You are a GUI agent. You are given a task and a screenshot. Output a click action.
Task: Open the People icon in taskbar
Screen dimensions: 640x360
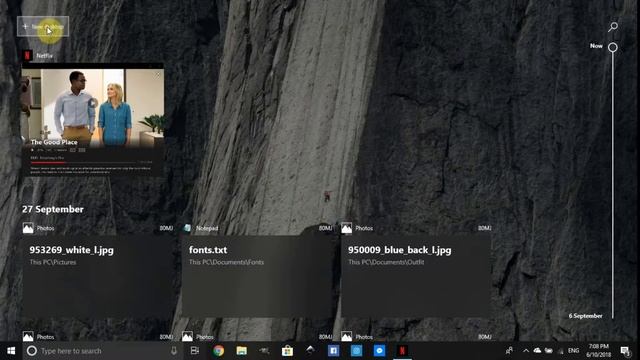pos(509,351)
